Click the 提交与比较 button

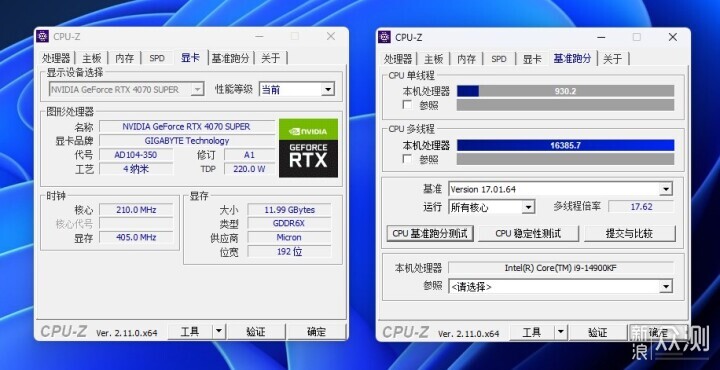click(630, 234)
